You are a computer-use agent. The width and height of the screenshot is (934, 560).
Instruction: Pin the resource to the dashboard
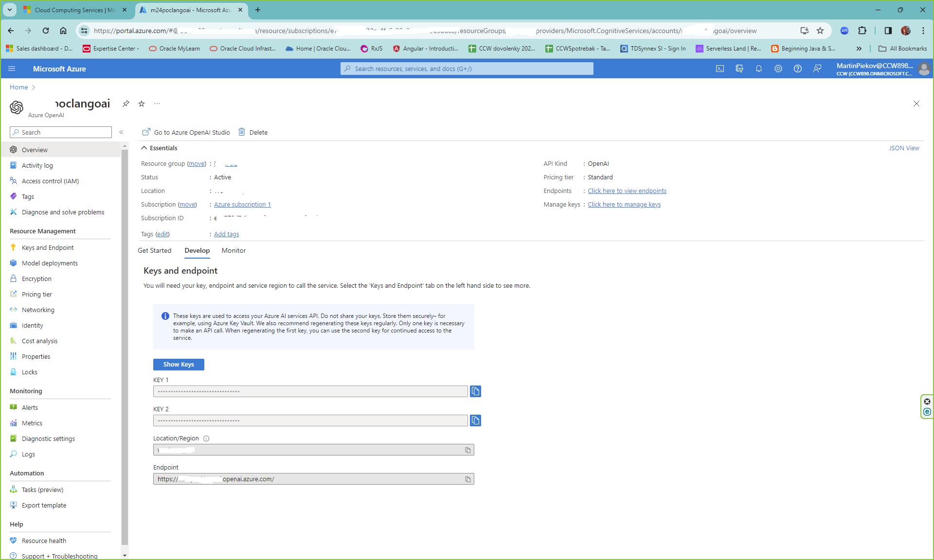tap(126, 104)
